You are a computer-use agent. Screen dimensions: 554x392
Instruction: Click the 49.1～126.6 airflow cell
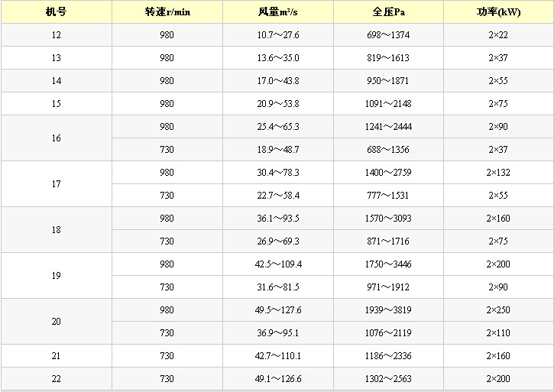278,379
